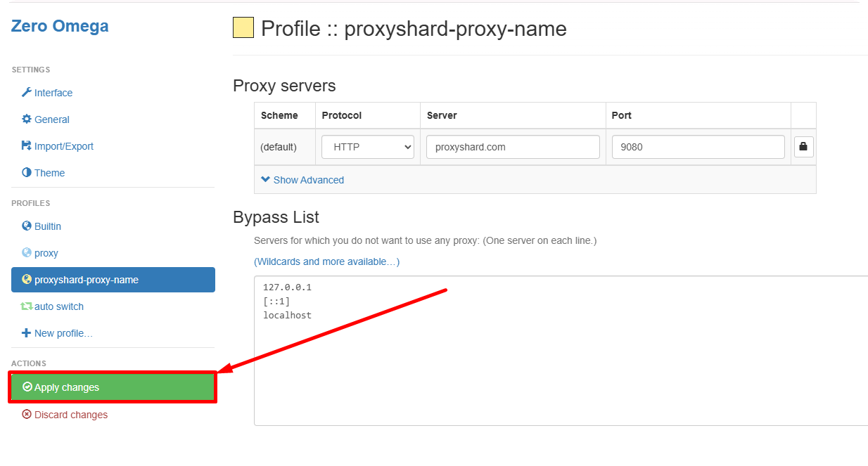
Task: Click the auto switch arrows icon
Action: click(27, 306)
